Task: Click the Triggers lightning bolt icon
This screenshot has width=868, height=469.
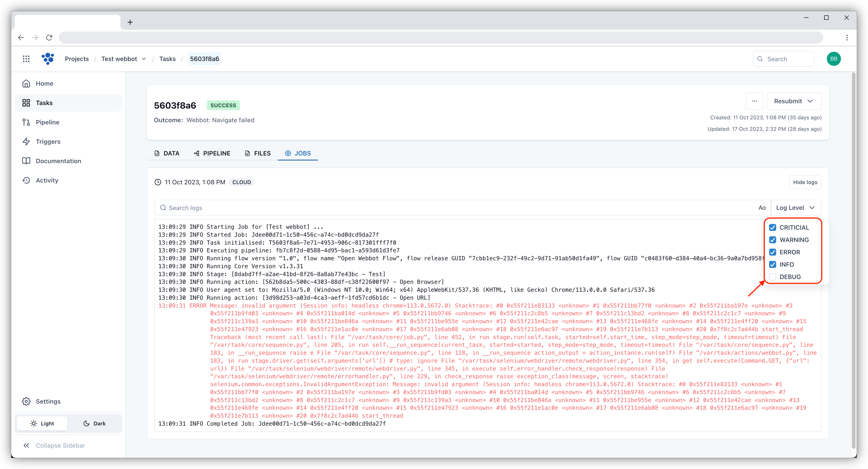Action: 26,142
